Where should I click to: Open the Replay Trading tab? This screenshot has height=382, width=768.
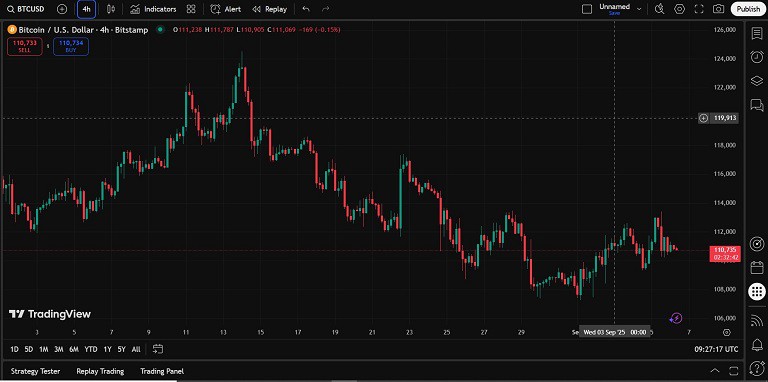coord(100,371)
